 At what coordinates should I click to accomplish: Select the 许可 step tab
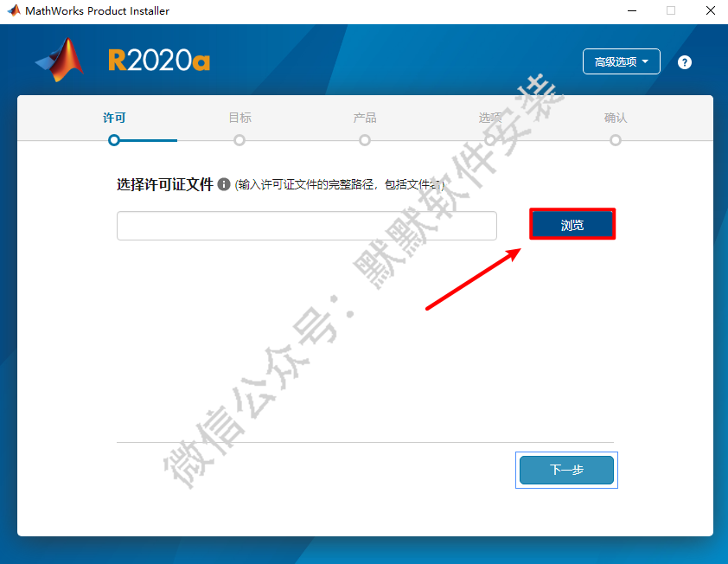tap(114, 118)
